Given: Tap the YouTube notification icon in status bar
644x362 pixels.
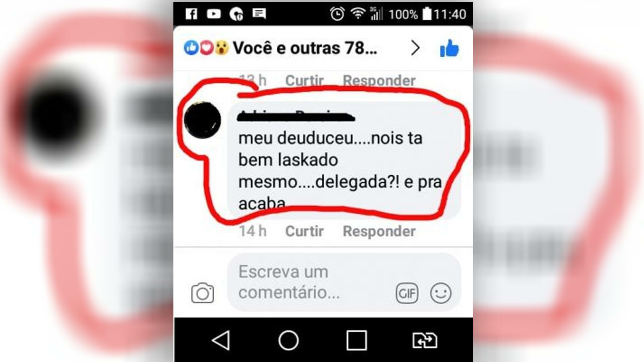Looking at the screenshot, I should 214,14.
